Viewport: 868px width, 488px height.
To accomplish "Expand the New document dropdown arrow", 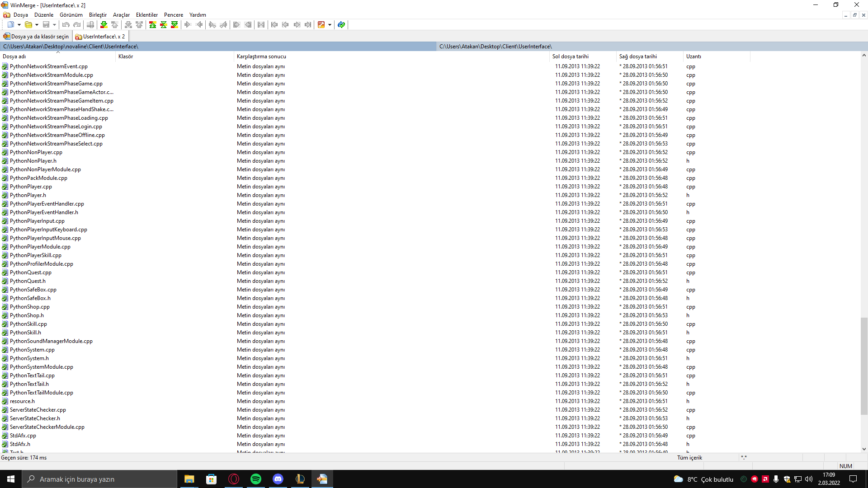I will click(19, 25).
